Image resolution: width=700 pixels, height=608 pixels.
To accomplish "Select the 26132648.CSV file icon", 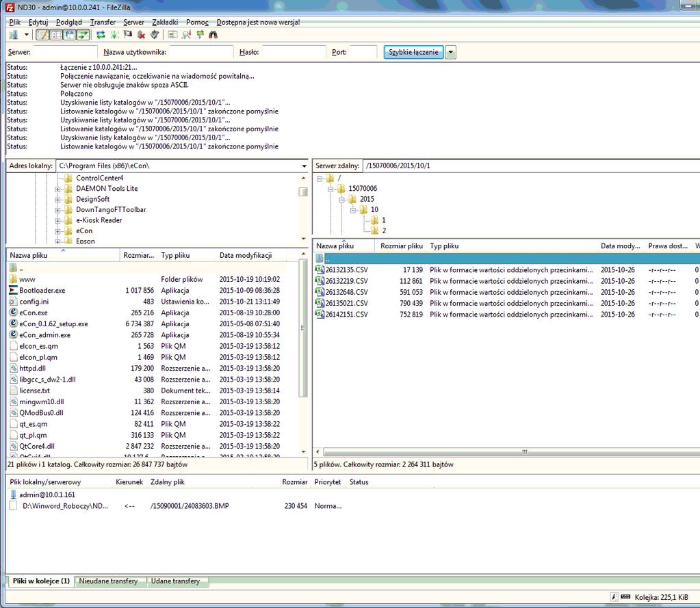I will click(x=320, y=292).
